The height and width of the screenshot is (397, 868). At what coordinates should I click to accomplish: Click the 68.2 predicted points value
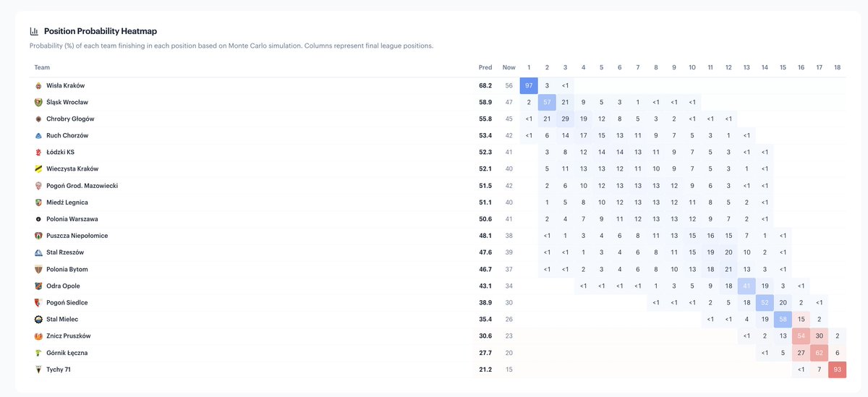[x=485, y=85]
